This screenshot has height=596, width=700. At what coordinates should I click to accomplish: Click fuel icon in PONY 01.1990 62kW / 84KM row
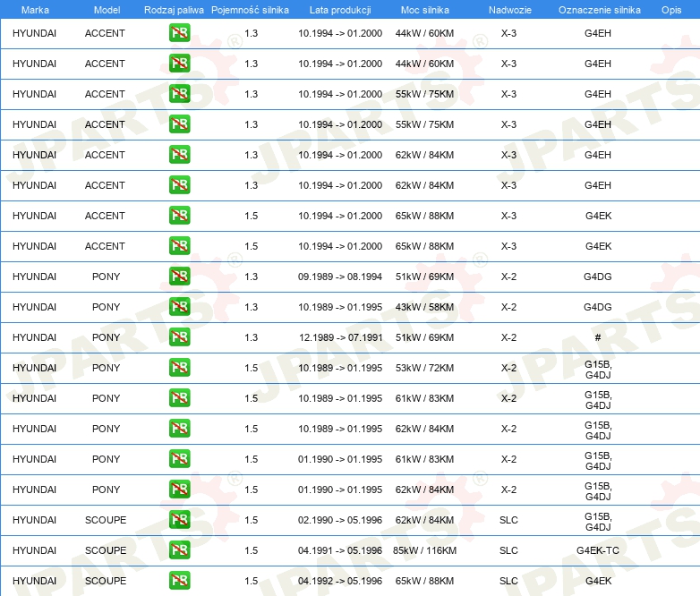pos(179,489)
